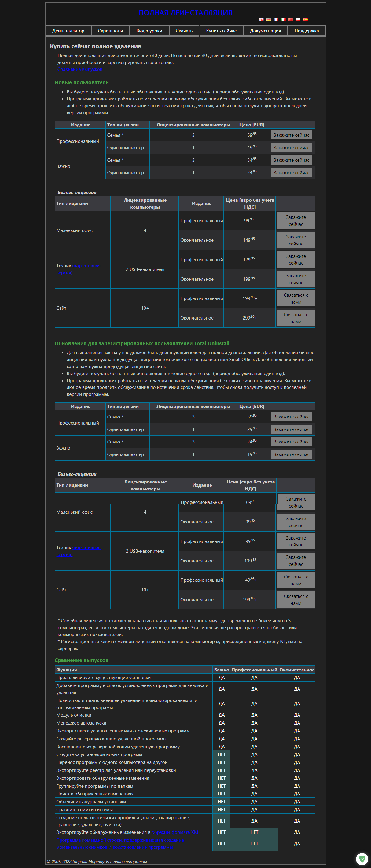
Task: Open the Деинсталлятор menu item
Action: [68, 31]
